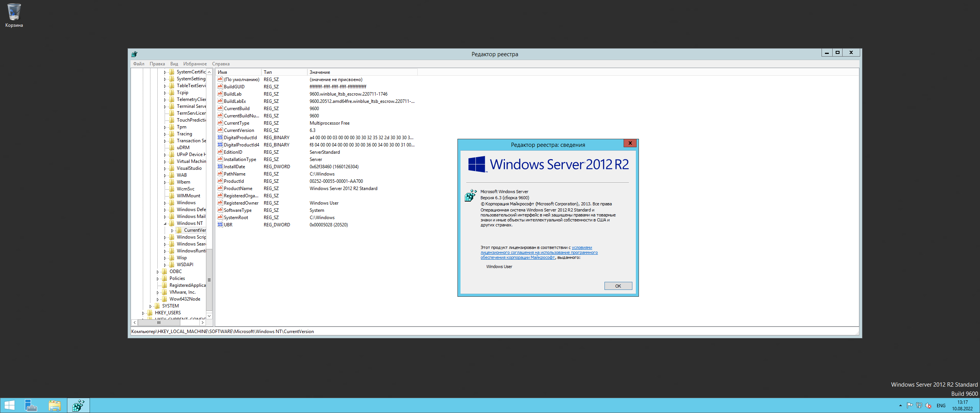Expand the HKEY_USERS hive node
Viewport: 980px width, 413px height.
[143, 313]
